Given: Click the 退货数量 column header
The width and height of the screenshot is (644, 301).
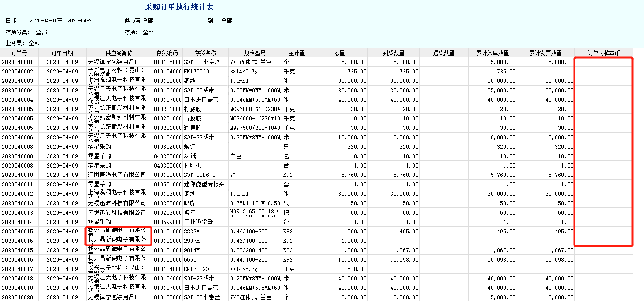Looking at the screenshot, I should [x=444, y=53].
